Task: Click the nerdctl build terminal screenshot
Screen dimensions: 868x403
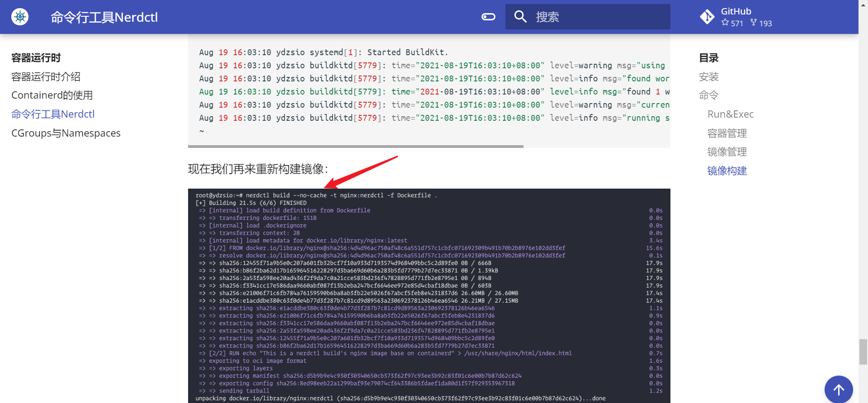Action: pos(429,296)
